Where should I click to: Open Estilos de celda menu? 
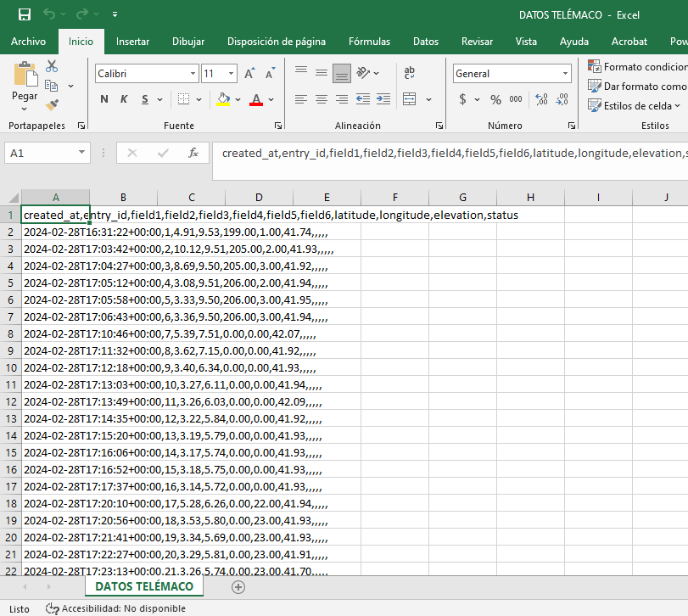tap(634, 106)
